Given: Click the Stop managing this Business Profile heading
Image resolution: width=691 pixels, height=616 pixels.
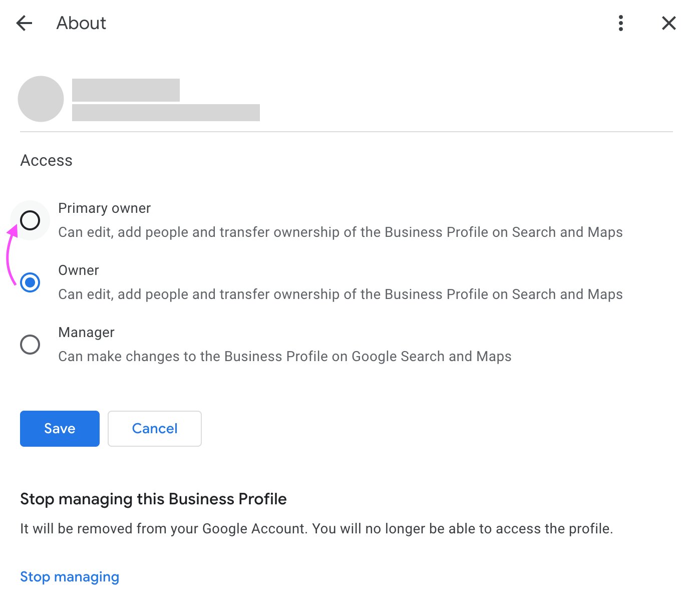Looking at the screenshot, I should pyautogui.click(x=153, y=499).
